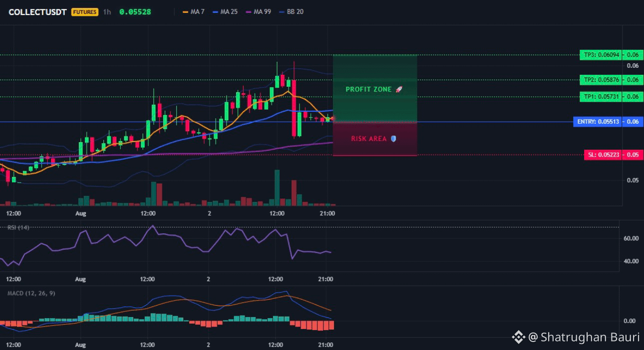This screenshot has width=644, height=350.
Task: Click the ENTRY: 0.05513 label
Action: click(598, 122)
